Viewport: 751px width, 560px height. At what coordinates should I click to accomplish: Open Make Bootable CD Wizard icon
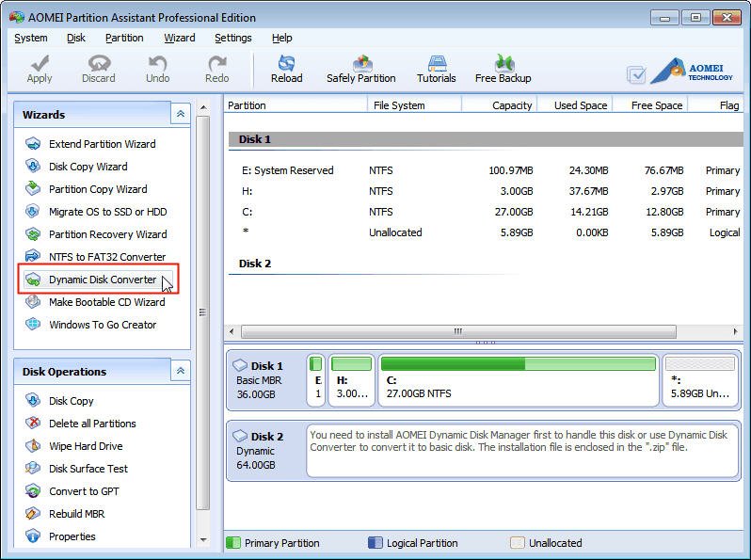pyautogui.click(x=33, y=302)
